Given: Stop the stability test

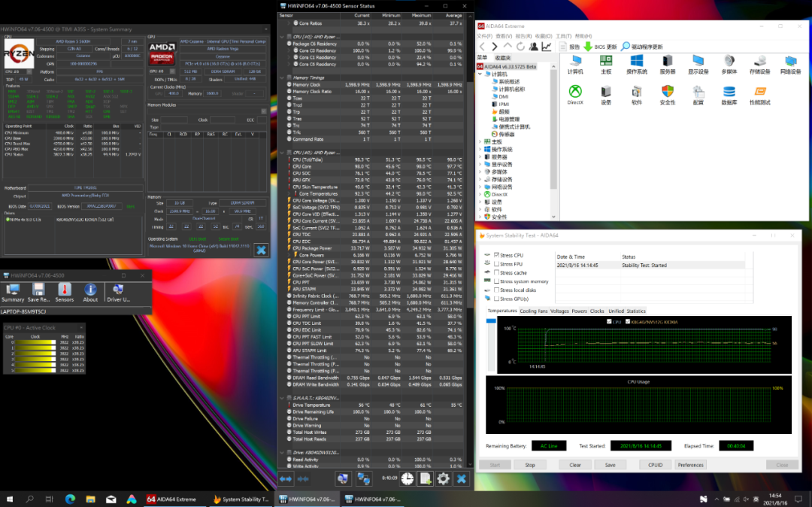Looking at the screenshot, I should 530,465.
